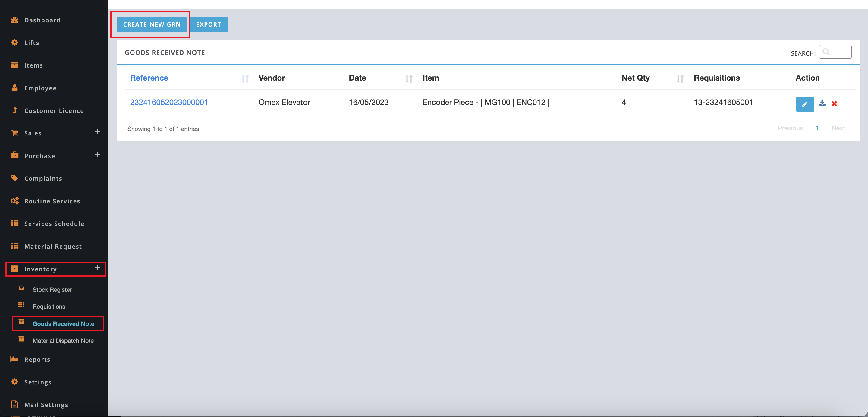Image resolution: width=868 pixels, height=417 pixels.
Task: Click the Inventory archive icon
Action: click(14, 269)
